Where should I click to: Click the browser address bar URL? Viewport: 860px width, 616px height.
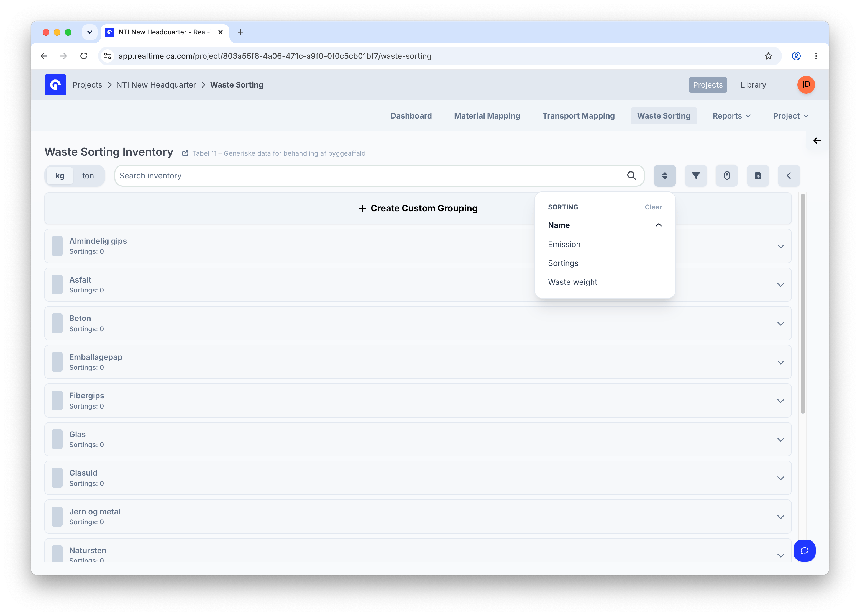(275, 56)
